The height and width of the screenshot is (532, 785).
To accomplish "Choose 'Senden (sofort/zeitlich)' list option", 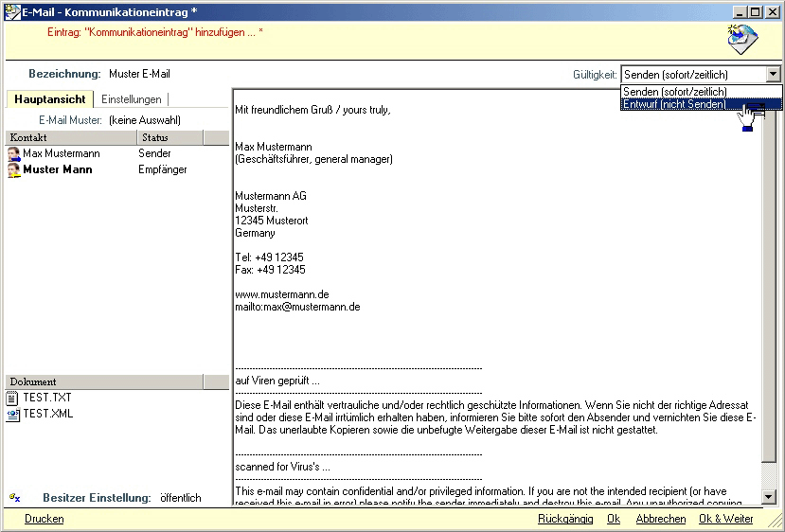I will [x=675, y=92].
